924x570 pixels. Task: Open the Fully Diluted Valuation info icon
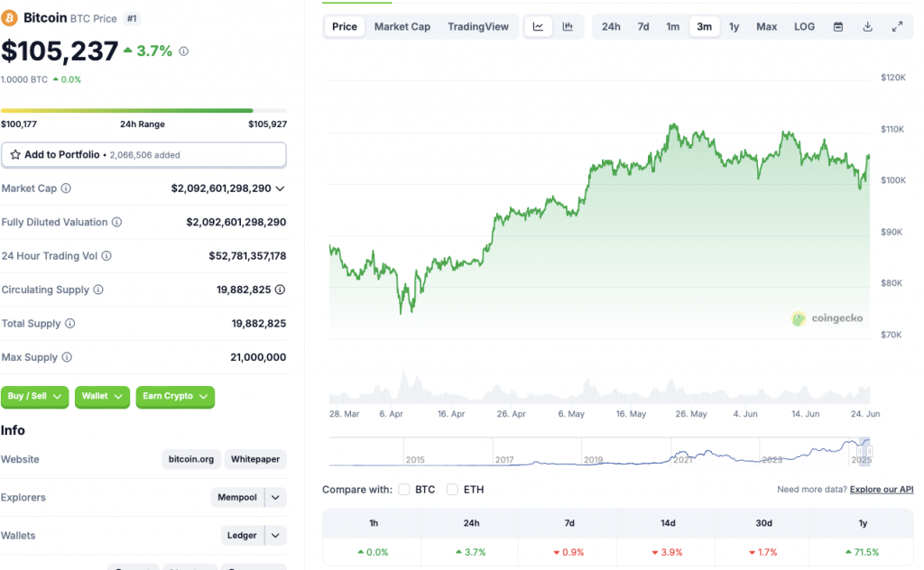pyautogui.click(x=116, y=222)
